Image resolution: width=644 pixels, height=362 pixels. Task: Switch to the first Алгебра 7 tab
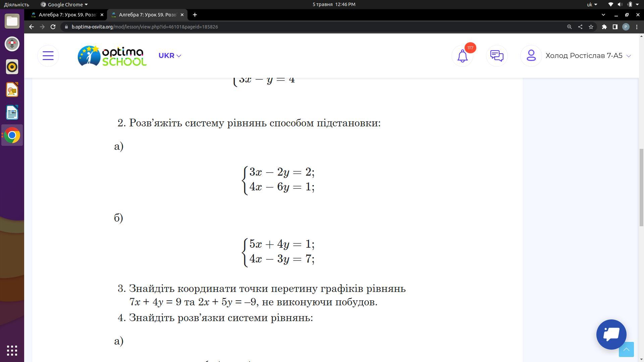[x=67, y=15]
